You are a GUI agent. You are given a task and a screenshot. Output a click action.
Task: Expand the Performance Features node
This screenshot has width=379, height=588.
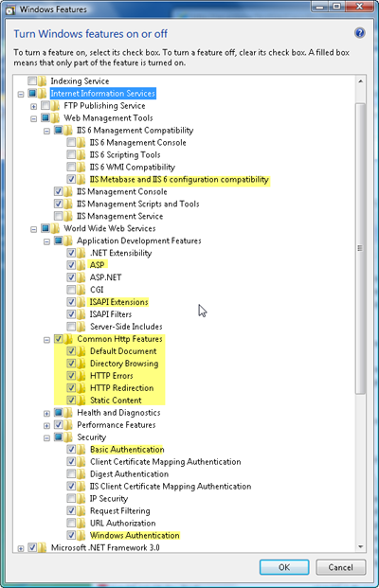coord(46,426)
